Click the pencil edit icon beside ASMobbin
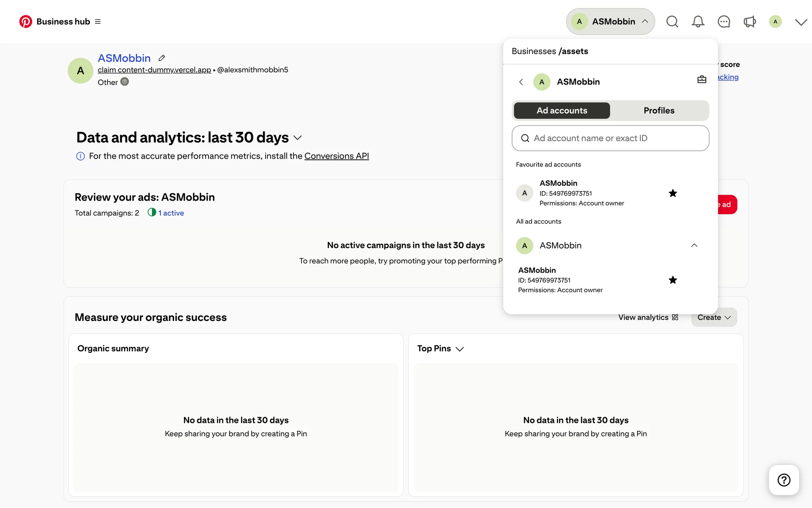The height and width of the screenshot is (508, 812). tap(162, 58)
